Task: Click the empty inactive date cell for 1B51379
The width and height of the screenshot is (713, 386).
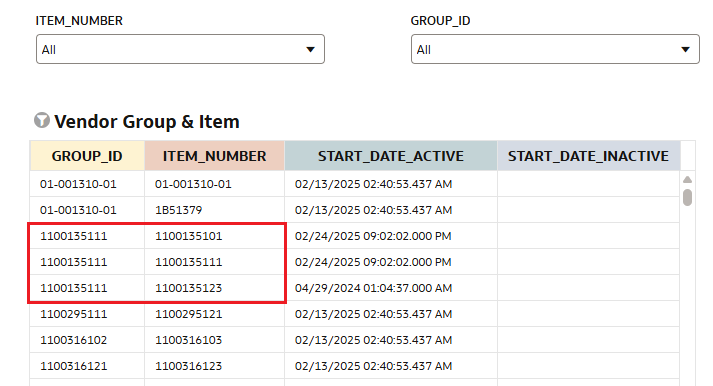Action: tap(589, 210)
